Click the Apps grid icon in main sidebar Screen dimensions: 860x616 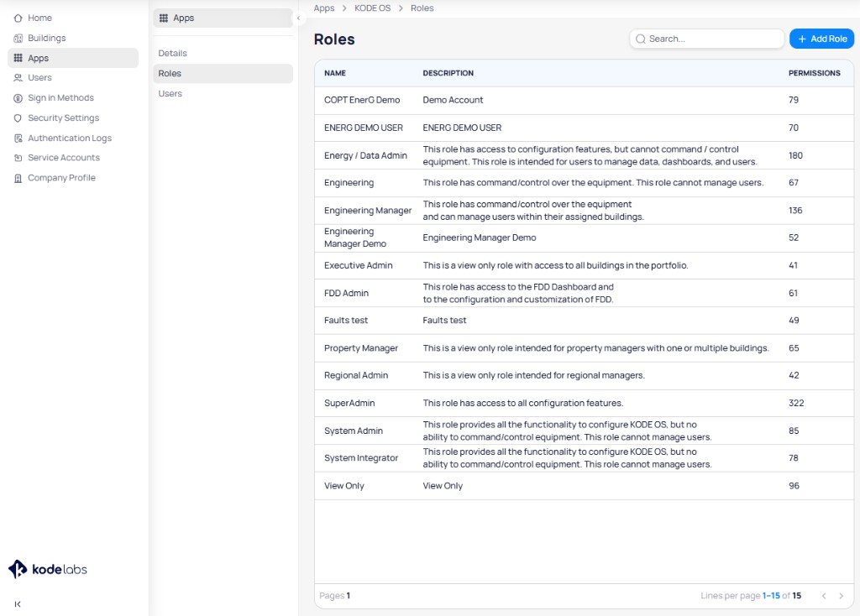click(x=18, y=58)
